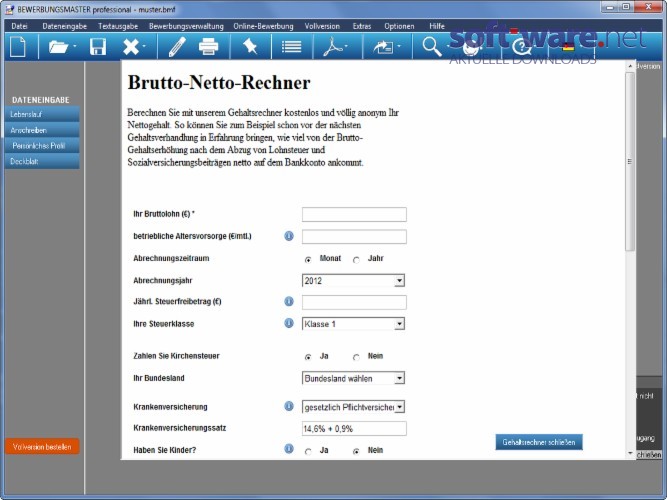This screenshot has width=667, height=500.
Task: Save with the floppy disk icon
Action: click(x=98, y=46)
